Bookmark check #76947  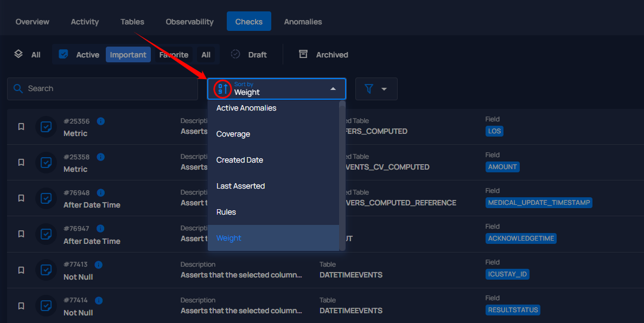pos(21,234)
